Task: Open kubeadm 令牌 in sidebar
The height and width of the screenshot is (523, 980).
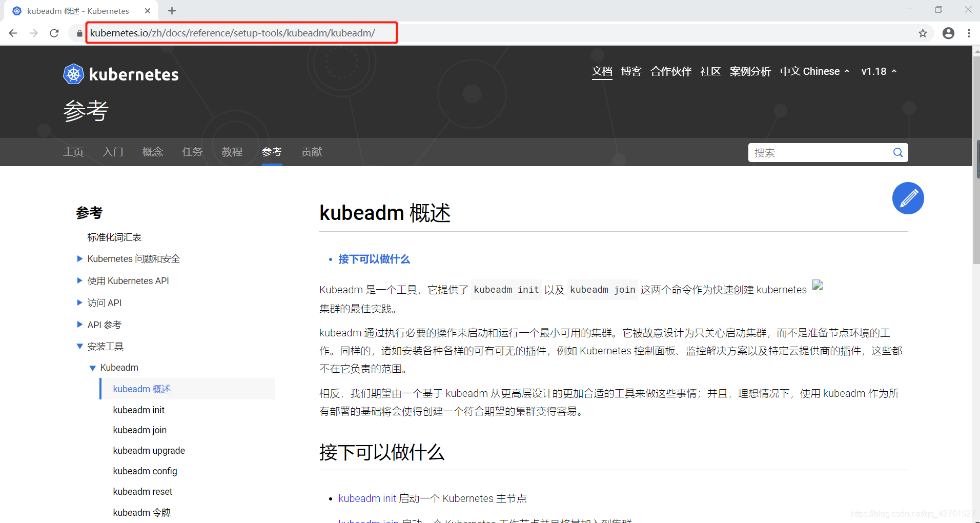Action: 141,513
